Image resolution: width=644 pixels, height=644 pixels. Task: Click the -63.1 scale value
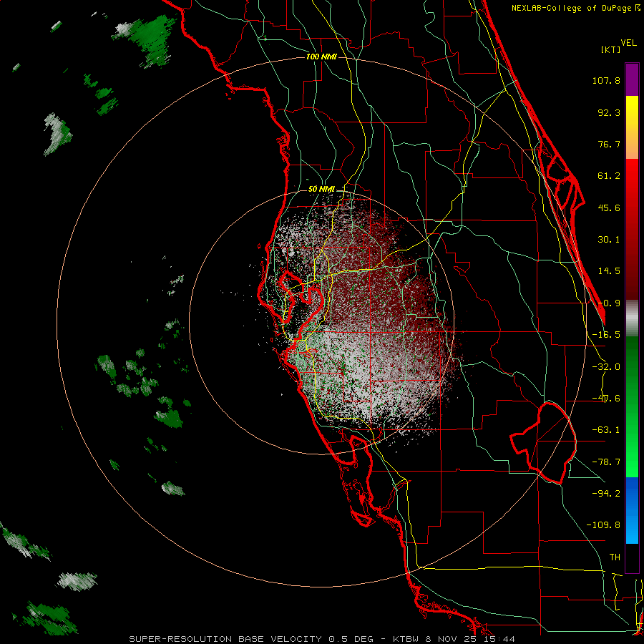click(x=606, y=430)
